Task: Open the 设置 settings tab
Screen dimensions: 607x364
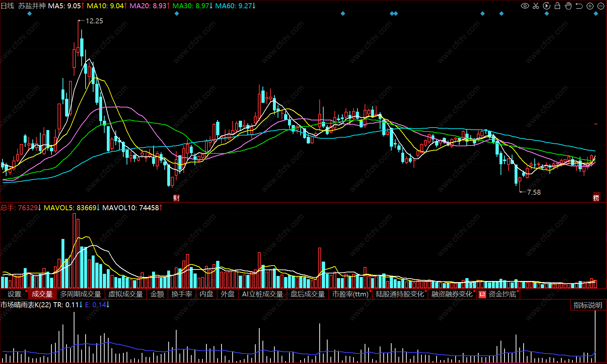Action: point(14,294)
